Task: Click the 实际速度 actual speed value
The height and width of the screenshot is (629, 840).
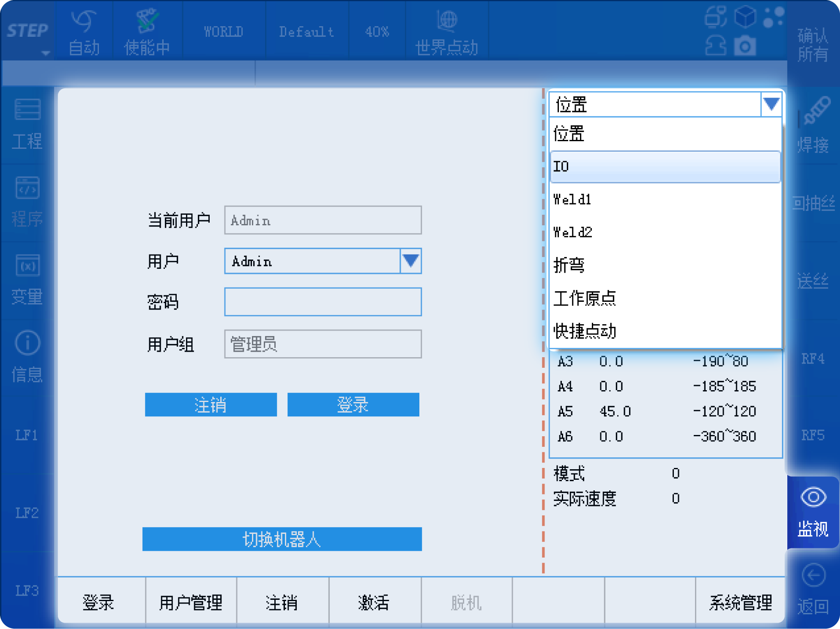Action: pos(676,498)
